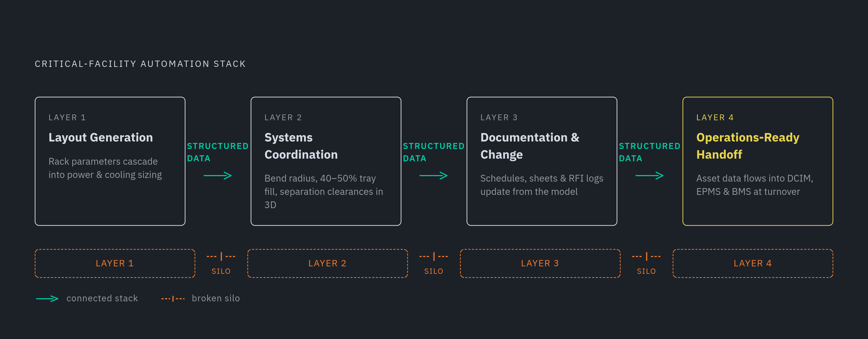Image resolution: width=868 pixels, height=339 pixels.
Task: Click "STRUCTURED DATA" between Layer 1 and Layer 2 cards
Action: click(x=218, y=152)
